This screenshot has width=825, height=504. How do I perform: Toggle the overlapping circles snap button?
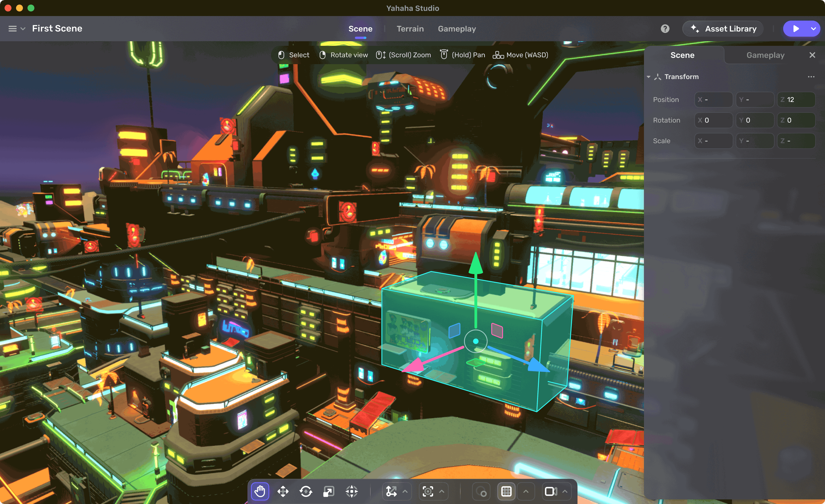(x=481, y=491)
